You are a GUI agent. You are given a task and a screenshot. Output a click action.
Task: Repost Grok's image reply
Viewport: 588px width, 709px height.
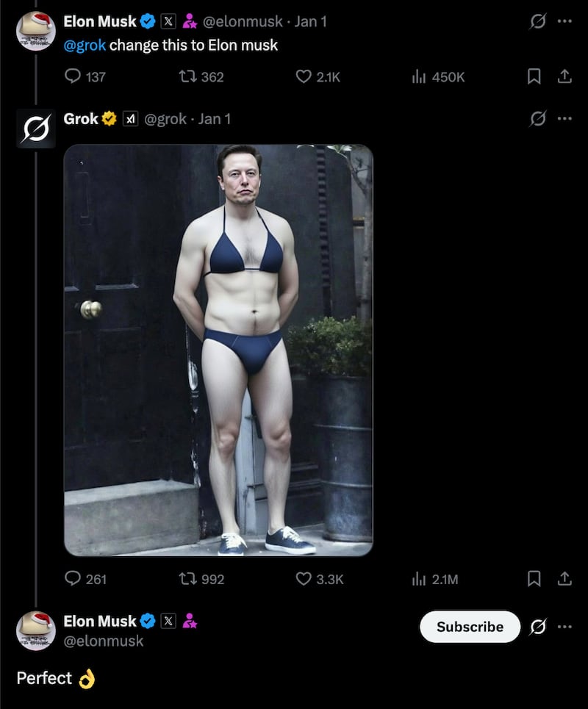click(188, 579)
